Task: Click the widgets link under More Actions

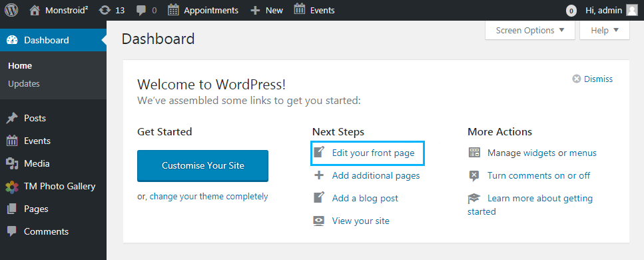Action: point(539,153)
